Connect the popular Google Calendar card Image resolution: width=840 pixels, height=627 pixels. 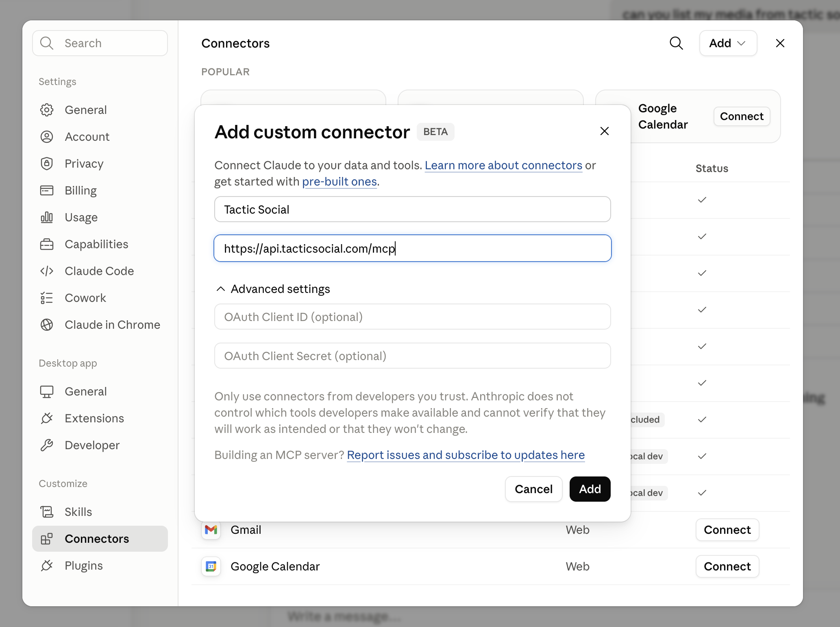[742, 116]
